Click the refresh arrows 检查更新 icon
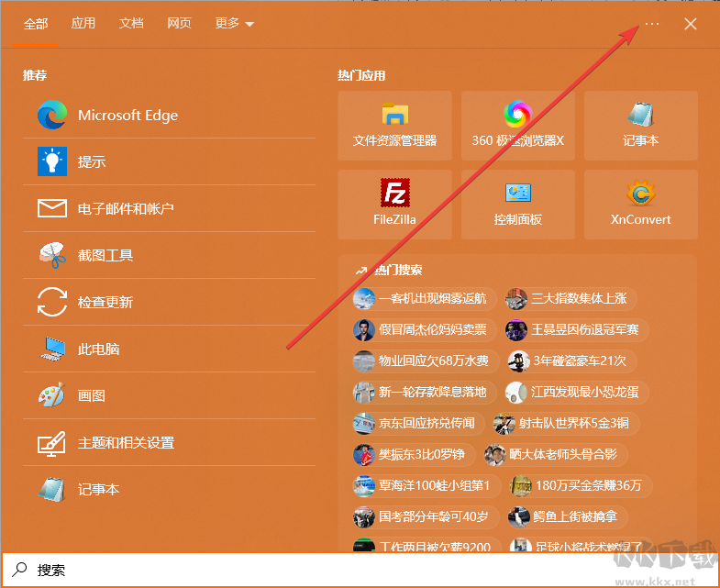 [x=52, y=302]
